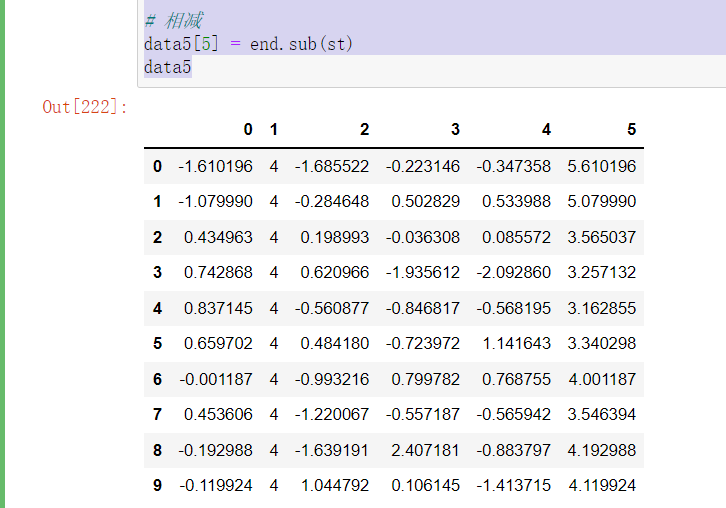Select cell value -1.610196
Image resolution: width=726 pixels, height=508 pixels.
pos(216,166)
